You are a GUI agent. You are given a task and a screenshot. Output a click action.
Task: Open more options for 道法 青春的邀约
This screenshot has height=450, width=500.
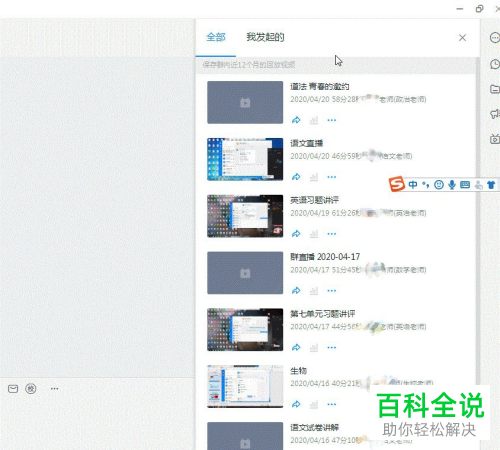tap(332, 120)
